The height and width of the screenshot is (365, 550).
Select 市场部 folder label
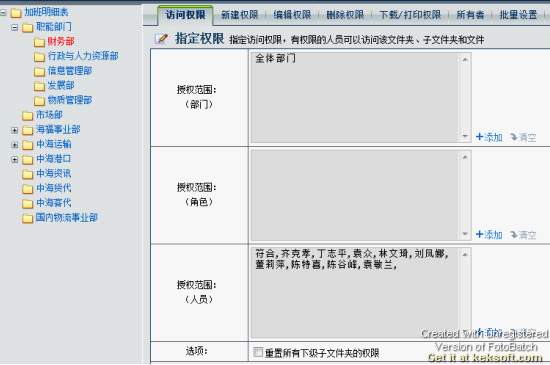click(x=49, y=115)
